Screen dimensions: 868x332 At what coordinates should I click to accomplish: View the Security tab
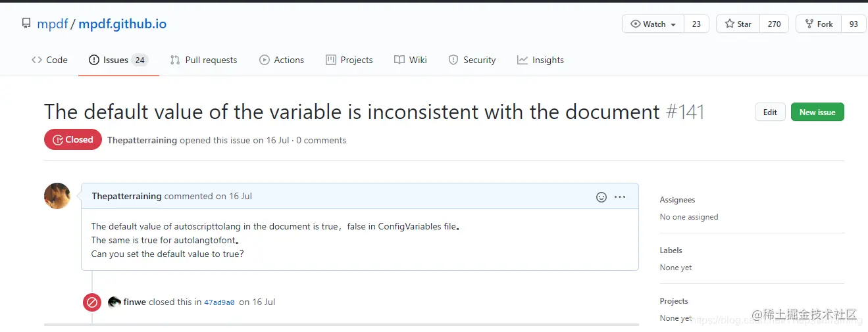(x=472, y=60)
